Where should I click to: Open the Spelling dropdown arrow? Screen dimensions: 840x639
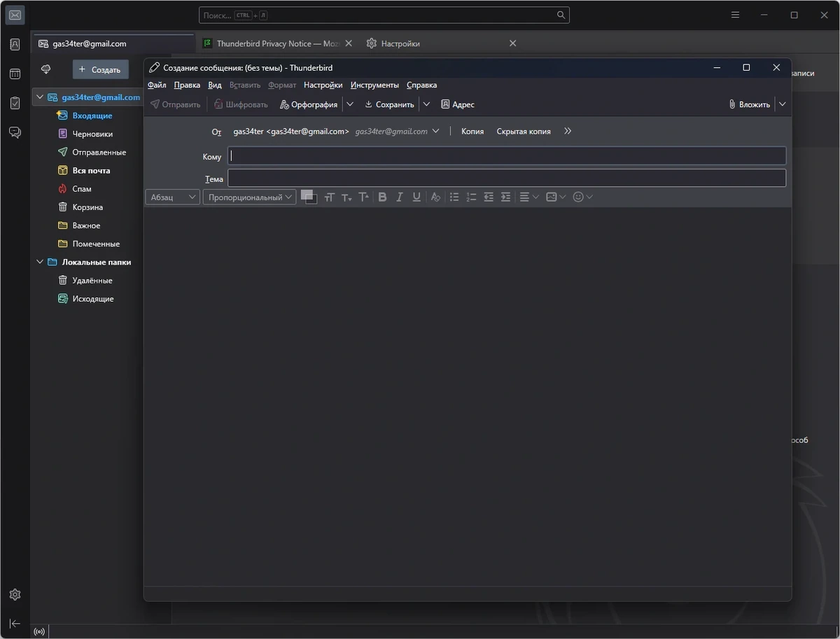(350, 104)
